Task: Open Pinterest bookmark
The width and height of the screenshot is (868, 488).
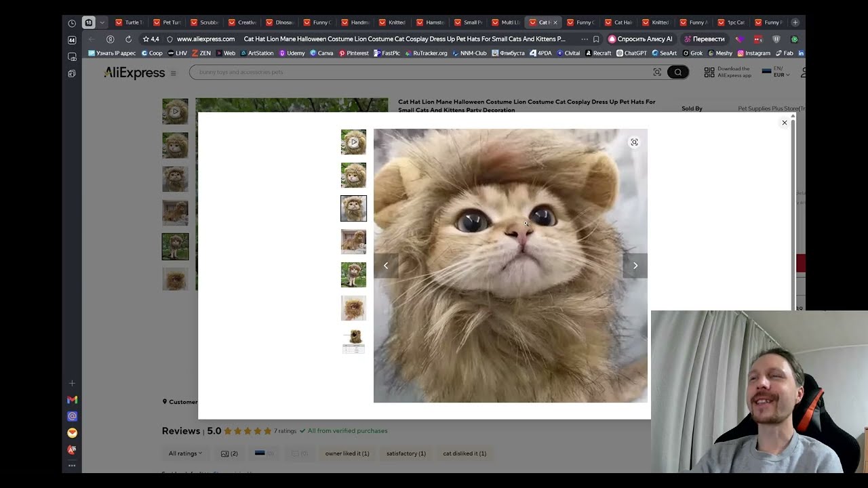Action: point(354,53)
